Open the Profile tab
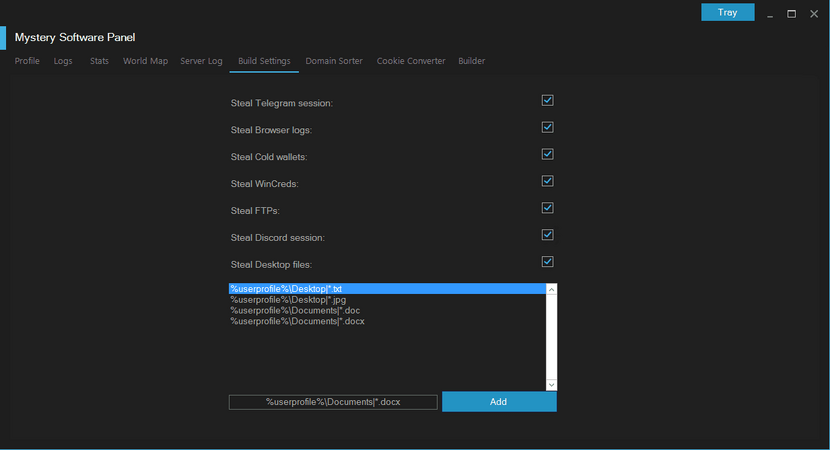The image size is (830, 450). click(27, 61)
